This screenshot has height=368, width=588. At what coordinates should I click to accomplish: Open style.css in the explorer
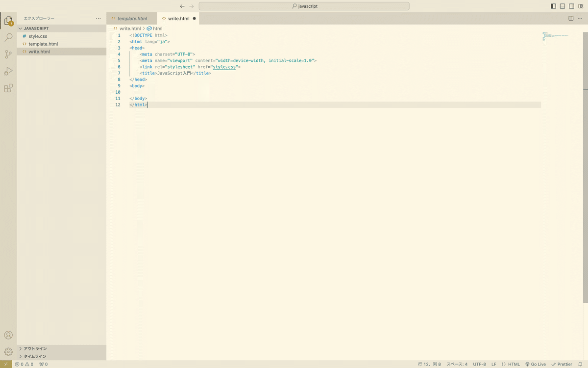[62, 36]
